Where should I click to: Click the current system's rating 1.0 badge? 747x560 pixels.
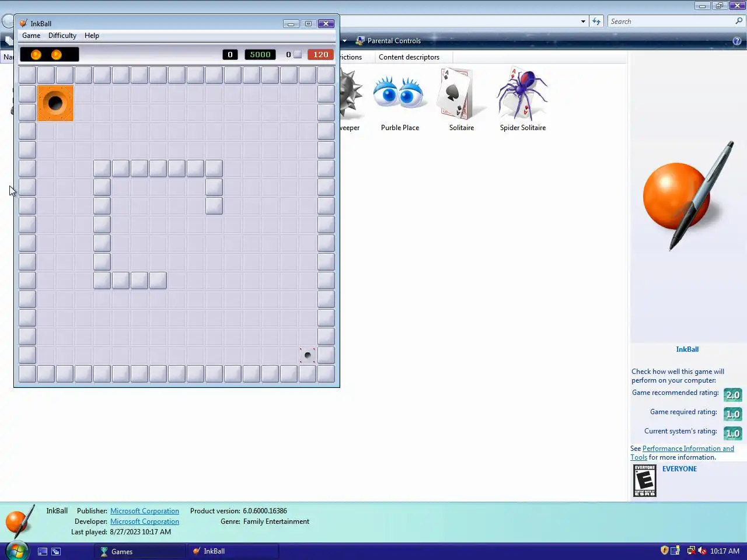732,433
